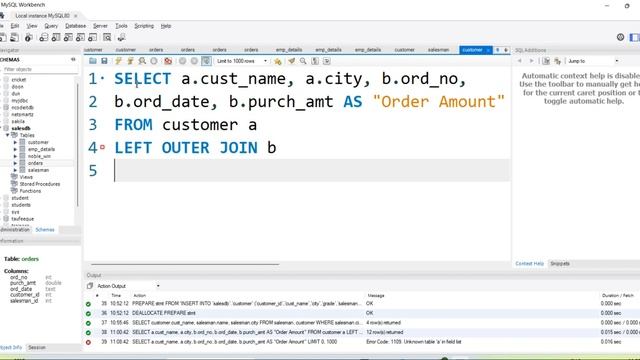Open the Database menu
640x360 pixels.
[x=76, y=26]
